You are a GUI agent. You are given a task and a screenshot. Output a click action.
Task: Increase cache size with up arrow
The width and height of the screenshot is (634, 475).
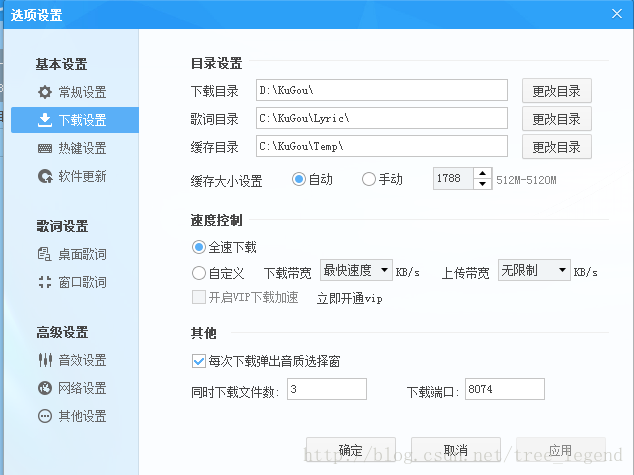482,173
